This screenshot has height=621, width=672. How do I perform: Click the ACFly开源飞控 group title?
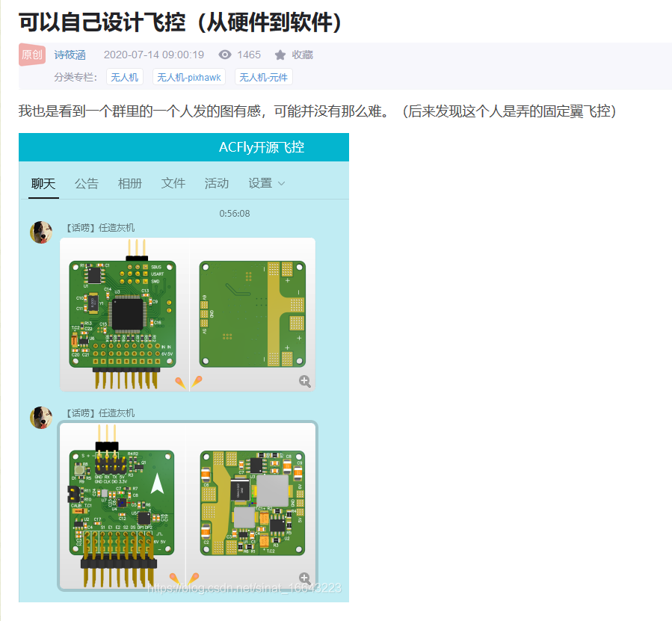pyautogui.click(x=262, y=147)
